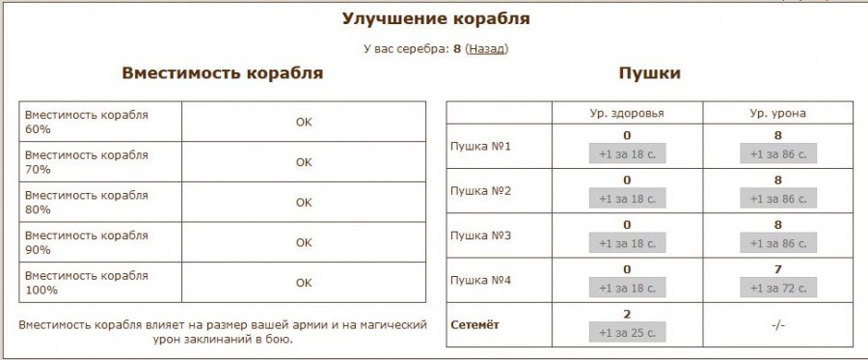
Task: Select the Вместимость корабля 60% OK cell
Action: click(x=304, y=122)
